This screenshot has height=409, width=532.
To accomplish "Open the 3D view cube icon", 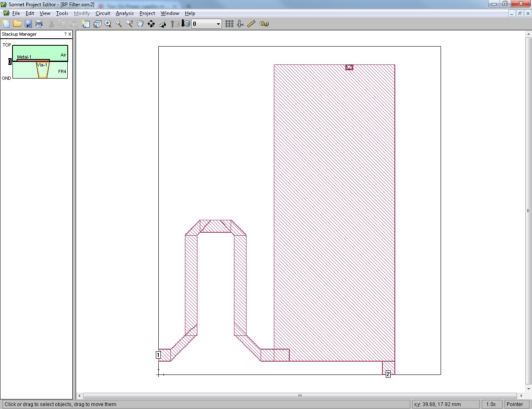I will (x=97, y=24).
